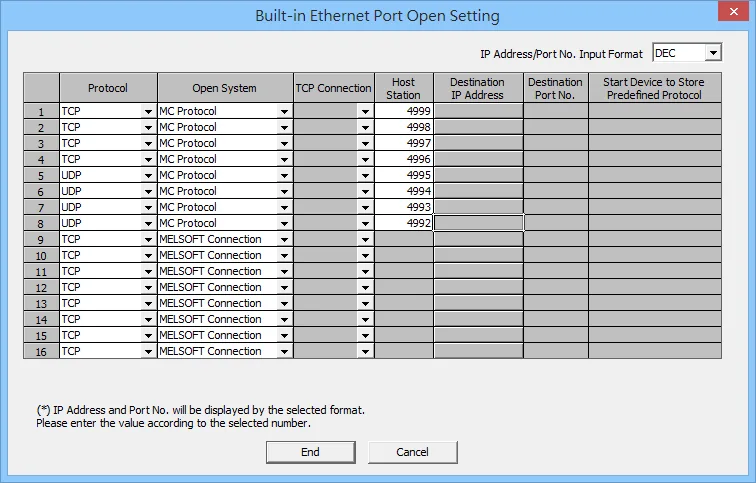Select the Destination IP Address cell in row 8
Viewport: 756px width, 483px height.
[478, 223]
